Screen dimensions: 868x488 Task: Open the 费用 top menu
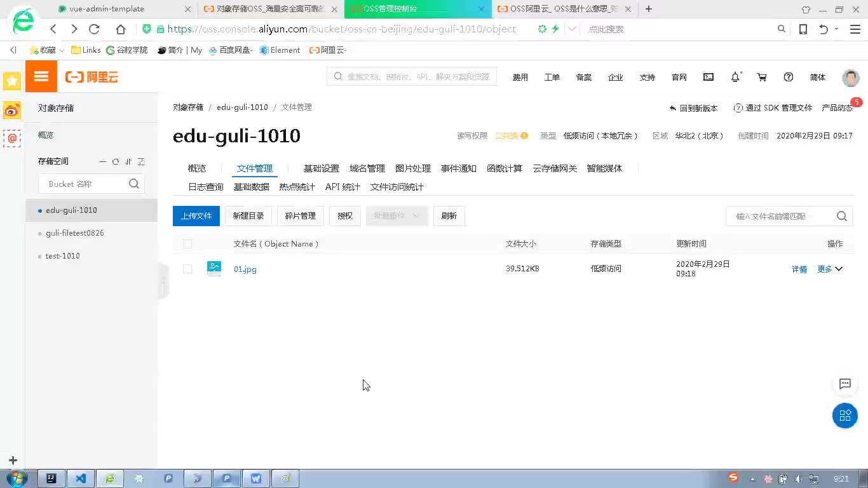(x=520, y=78)
